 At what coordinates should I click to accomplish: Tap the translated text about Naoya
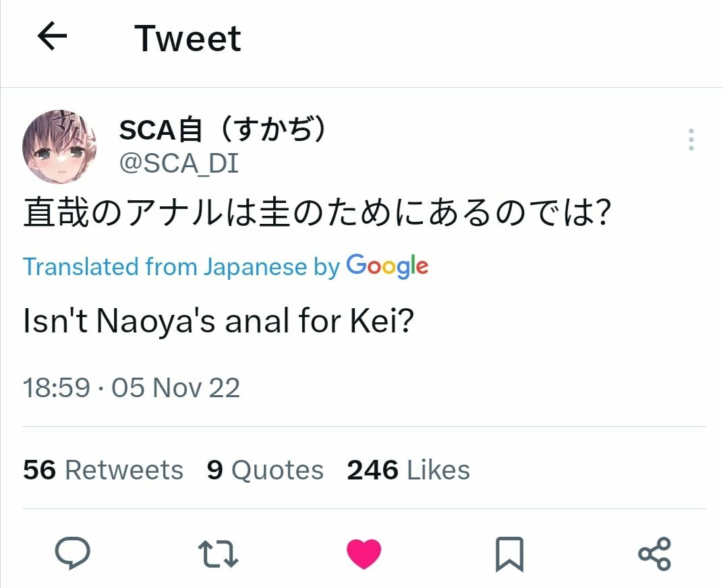click(218, 322)
